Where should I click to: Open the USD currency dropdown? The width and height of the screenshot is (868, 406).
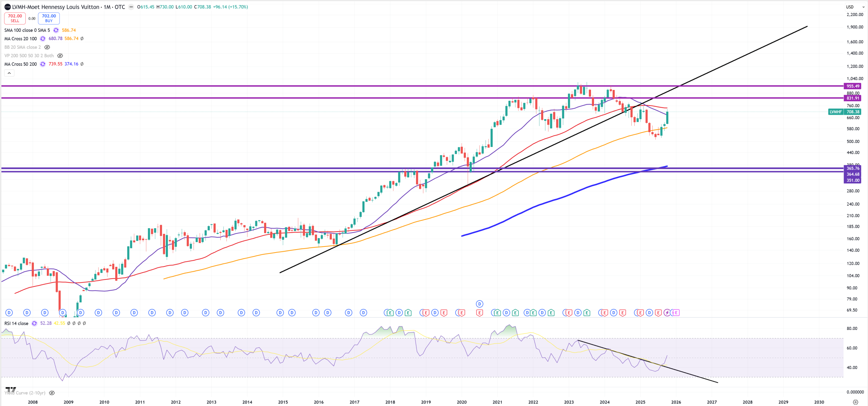[x=855, y=7]
